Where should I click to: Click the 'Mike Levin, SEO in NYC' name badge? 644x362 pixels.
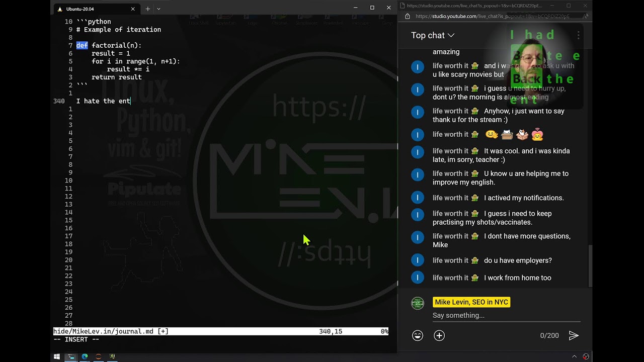471,302
